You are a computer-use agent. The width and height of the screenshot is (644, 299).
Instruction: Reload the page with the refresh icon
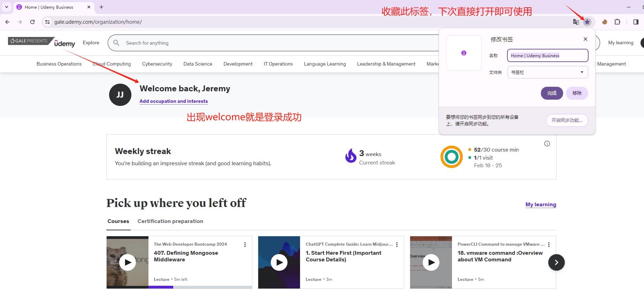(x=32, y=22)
